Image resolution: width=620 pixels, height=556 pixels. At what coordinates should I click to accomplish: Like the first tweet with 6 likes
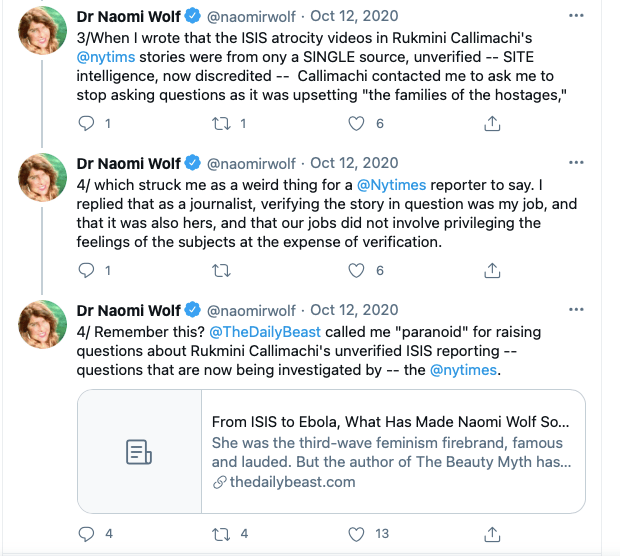(356, 124)
